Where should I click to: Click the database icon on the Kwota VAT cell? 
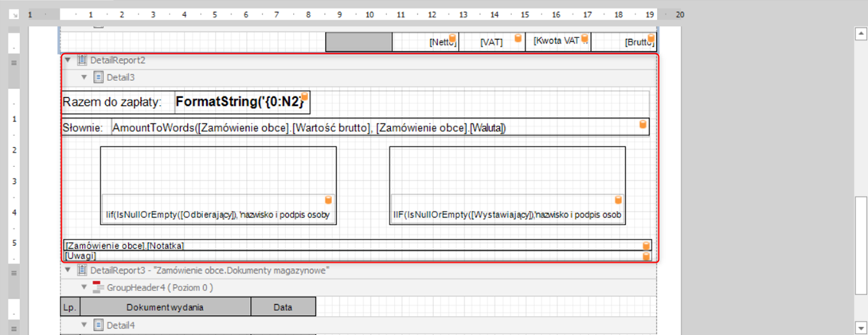(x=585, y=39)
